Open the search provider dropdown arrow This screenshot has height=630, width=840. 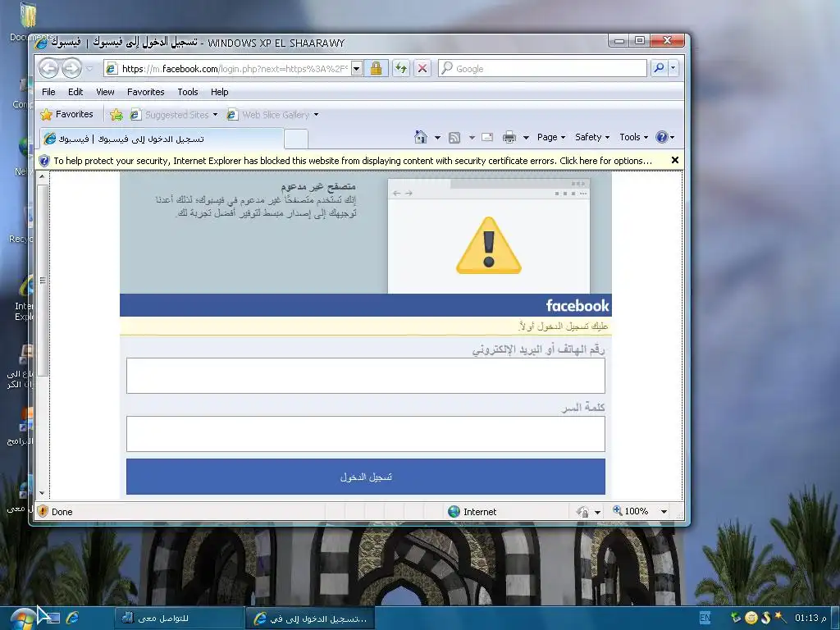point(673,68)
